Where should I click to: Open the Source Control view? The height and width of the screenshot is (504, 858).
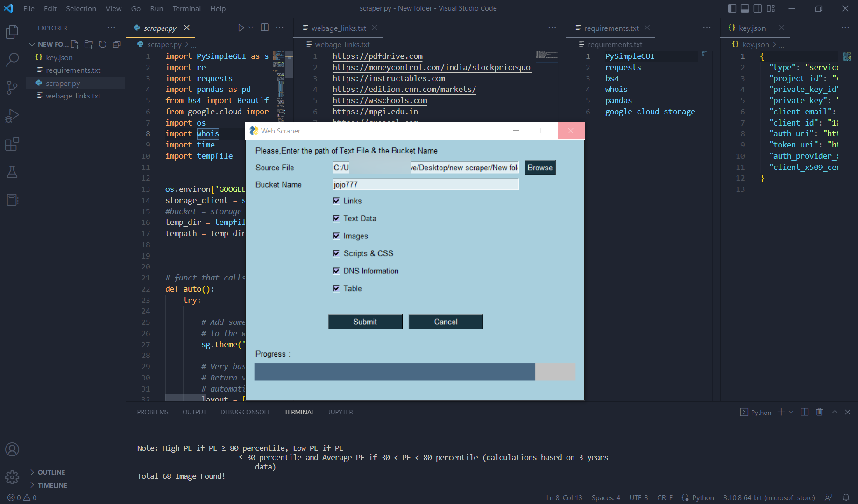click(x=12, y=88)
